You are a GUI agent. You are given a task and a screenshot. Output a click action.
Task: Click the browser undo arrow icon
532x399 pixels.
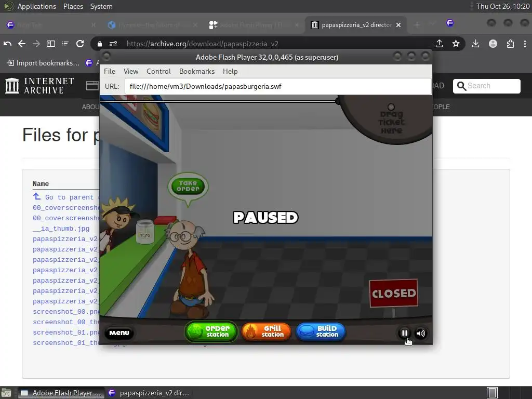[x=7, y=44]
